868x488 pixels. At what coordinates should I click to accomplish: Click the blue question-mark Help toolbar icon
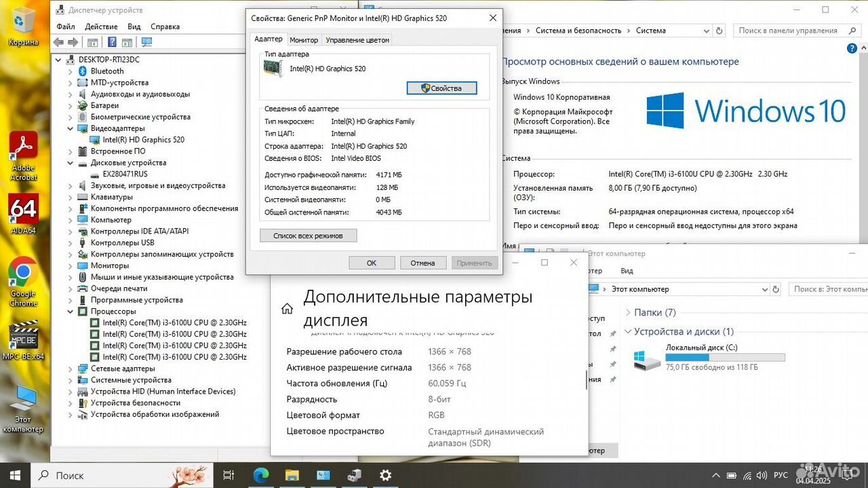(112, 42)
